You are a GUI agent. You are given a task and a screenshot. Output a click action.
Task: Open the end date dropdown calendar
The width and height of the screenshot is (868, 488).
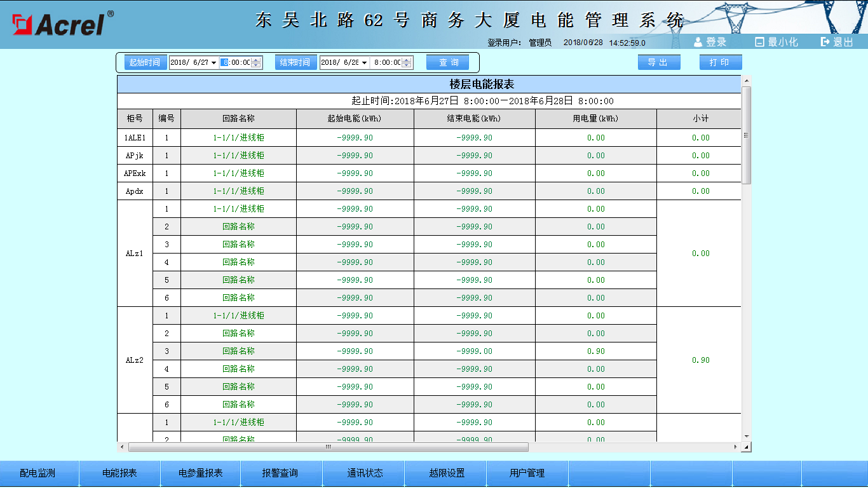(364, 63)
